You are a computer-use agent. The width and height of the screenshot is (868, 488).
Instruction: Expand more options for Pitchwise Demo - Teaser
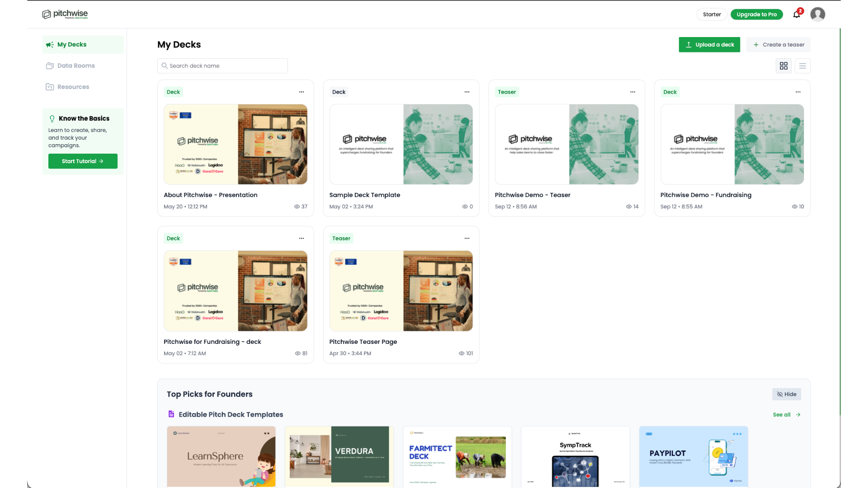coord(632,92)
